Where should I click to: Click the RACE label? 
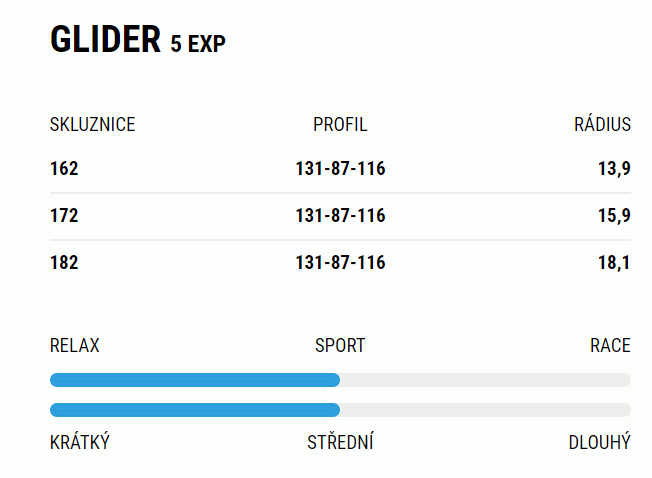(610, 345)
